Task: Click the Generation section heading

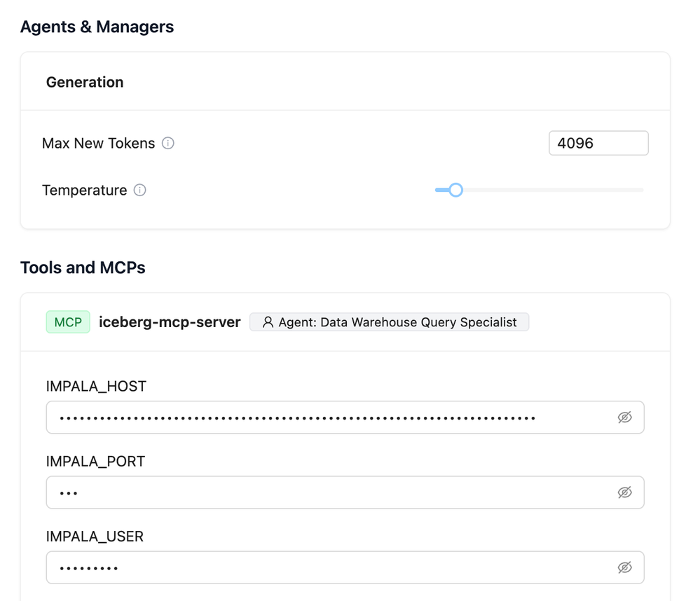Action: [x=85, y=82]
